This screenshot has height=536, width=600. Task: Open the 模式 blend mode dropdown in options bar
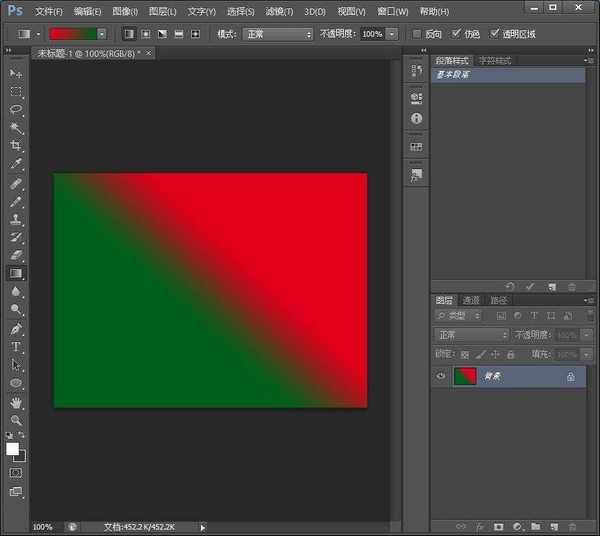click(280, 34)
